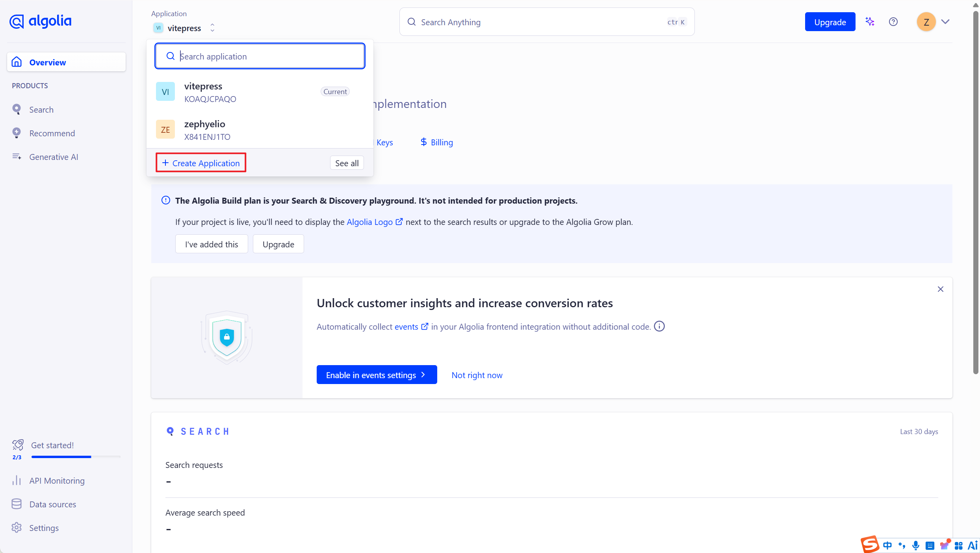Click the info icon next to events text

click(659, 327)
